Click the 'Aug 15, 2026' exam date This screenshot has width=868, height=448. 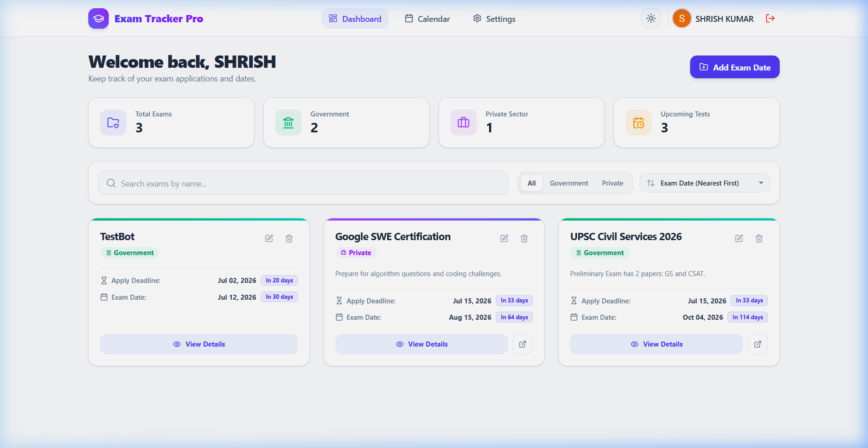(470, 317)
